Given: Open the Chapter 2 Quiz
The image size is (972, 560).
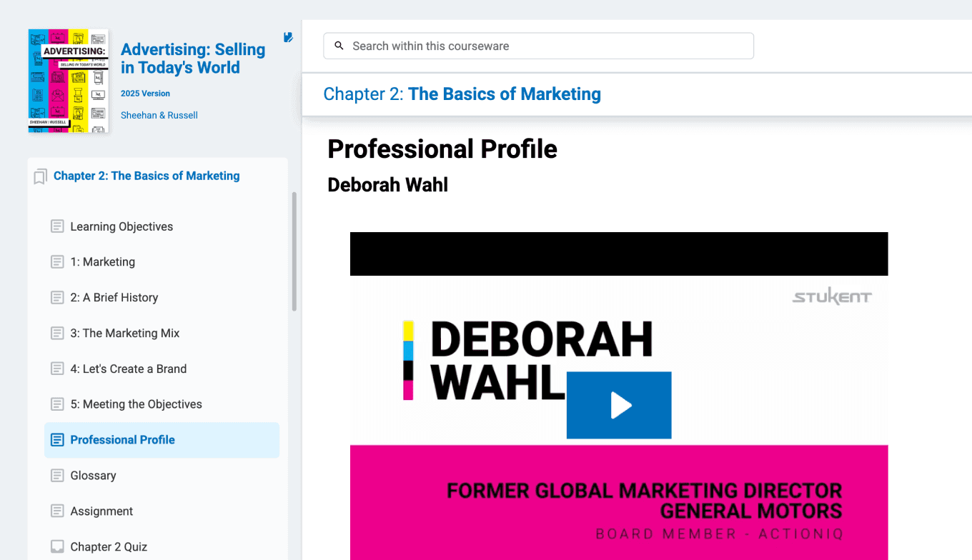Looking at the screenshot, I should coord(109,547).
